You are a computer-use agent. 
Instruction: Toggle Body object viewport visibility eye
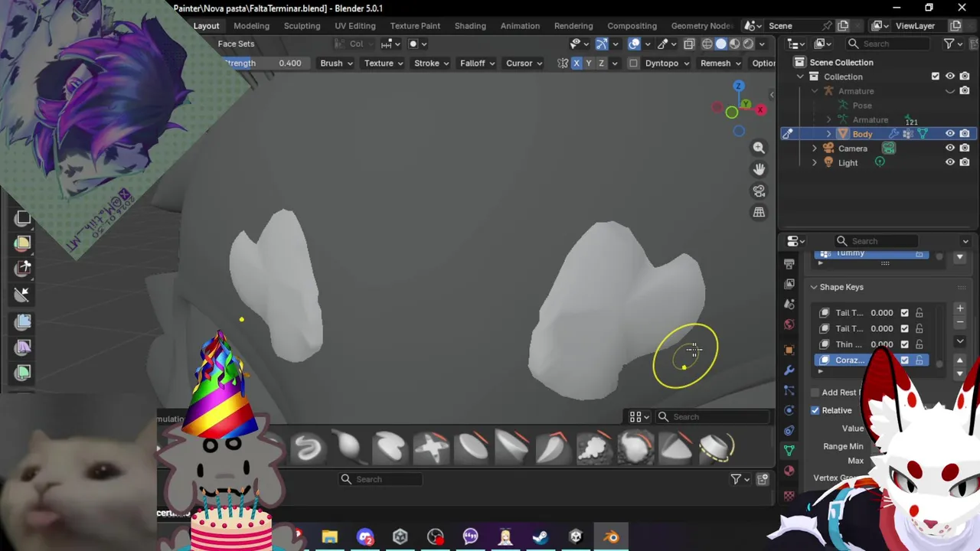[x=950, y=134]
